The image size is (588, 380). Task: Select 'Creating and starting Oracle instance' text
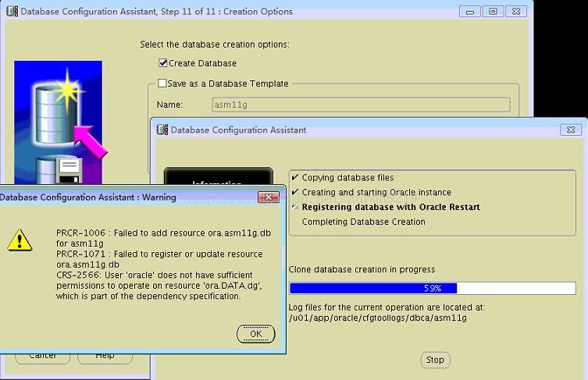(376, 192)
